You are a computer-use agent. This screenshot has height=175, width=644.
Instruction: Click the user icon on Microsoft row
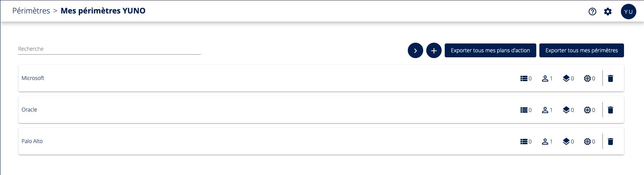pos(545,78)
